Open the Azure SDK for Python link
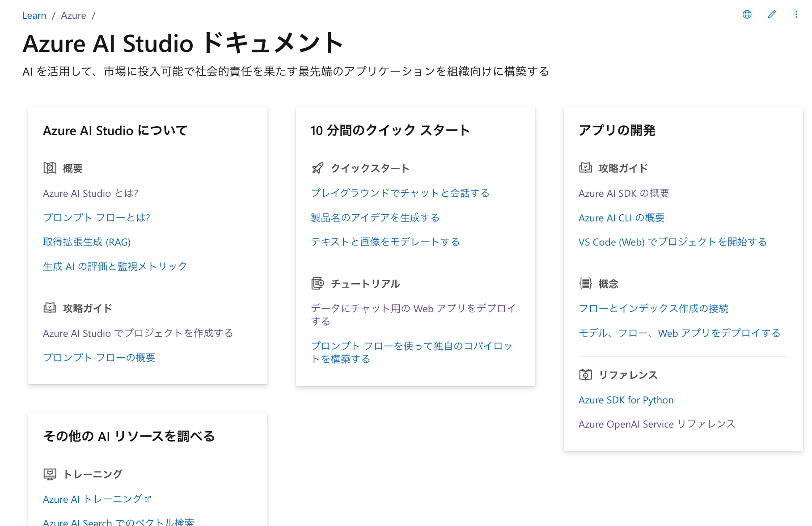The width and height of the screenshot is (812, 526). (626, 400)
